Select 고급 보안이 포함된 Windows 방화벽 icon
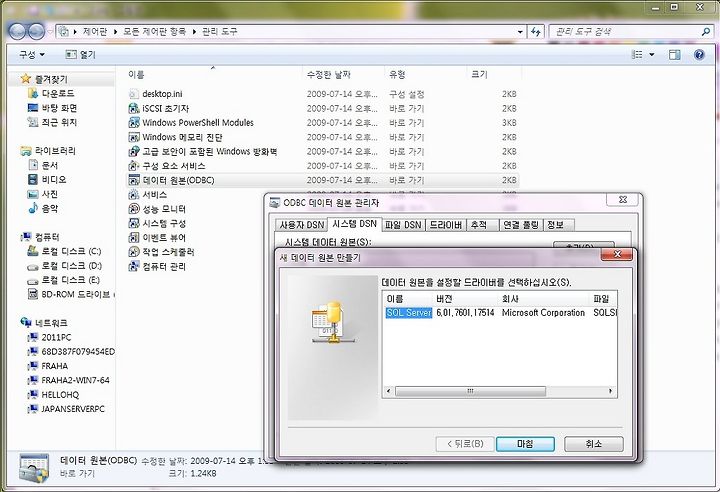 click(x=134, y=151)
